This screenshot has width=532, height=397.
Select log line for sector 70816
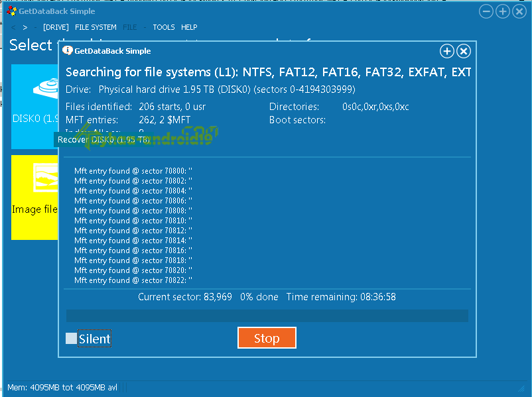coord(133,251)
